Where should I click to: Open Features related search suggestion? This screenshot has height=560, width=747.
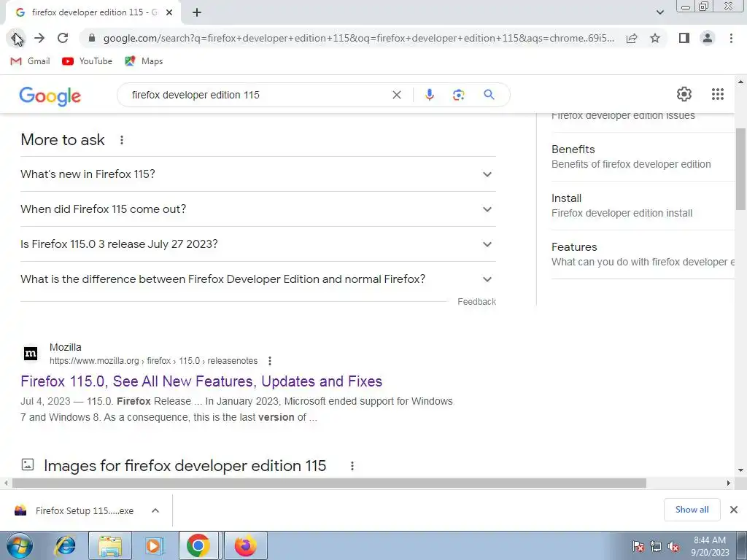coord(643,254)
